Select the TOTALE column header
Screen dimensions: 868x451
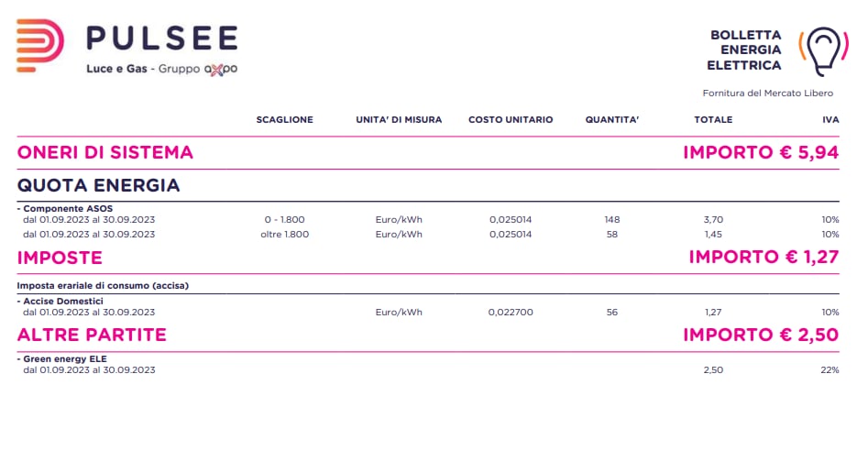pos(713,120)
